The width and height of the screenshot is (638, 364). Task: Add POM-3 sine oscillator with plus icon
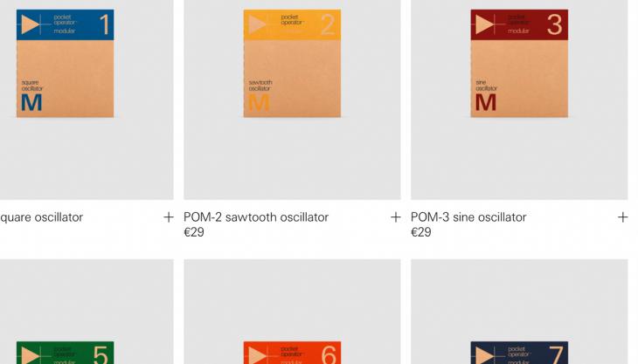coord(622,217)
